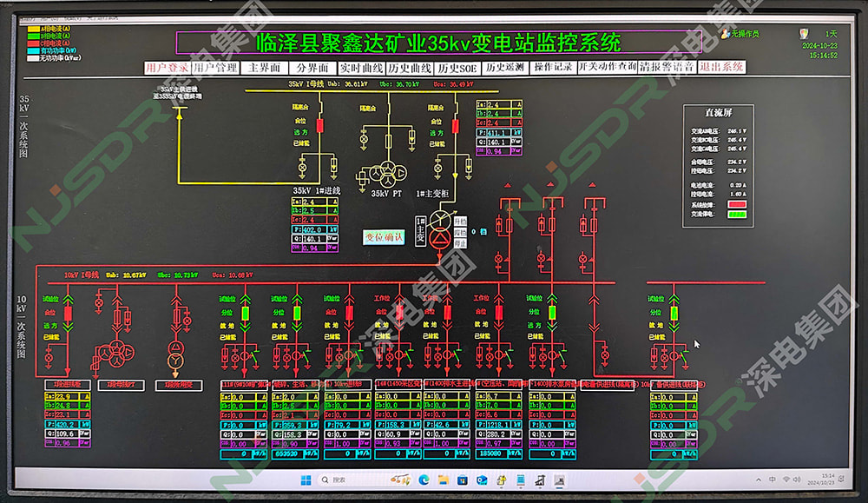Toggle the first green open breaker on 10kV bus
868x503 pixels.
[x=246, y=313]
